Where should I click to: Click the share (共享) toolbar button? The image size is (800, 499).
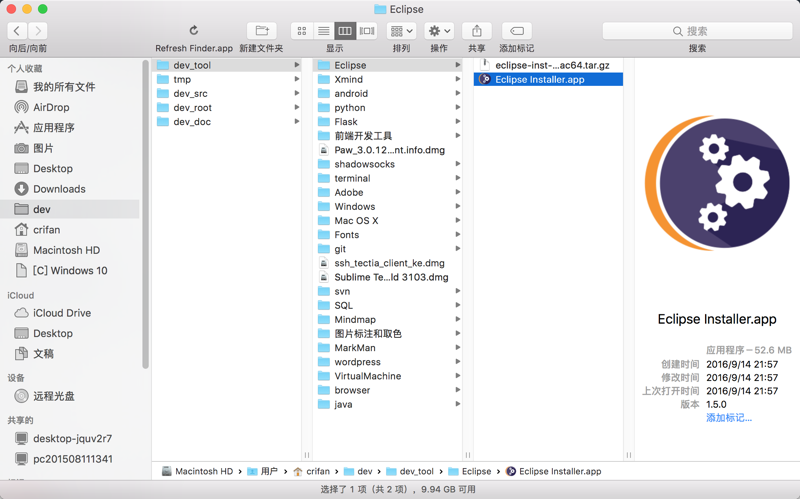pyautogui.click(x=477, y=31)
